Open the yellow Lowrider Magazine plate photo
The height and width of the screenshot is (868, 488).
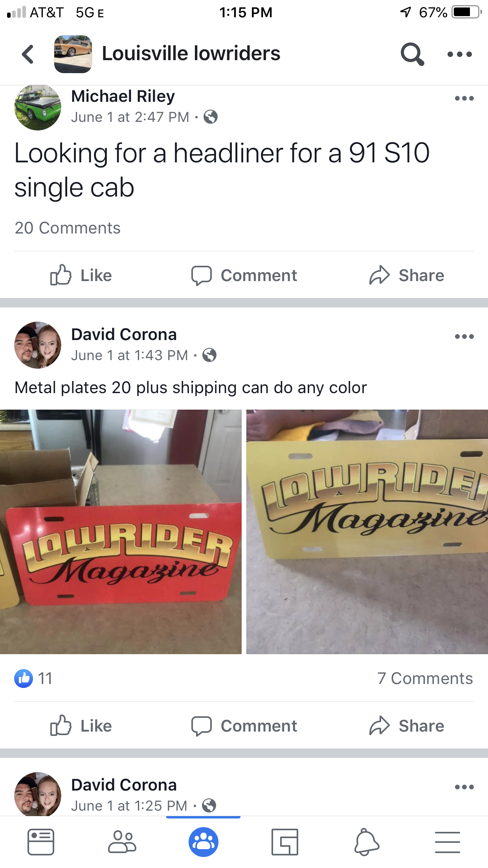[367, 532]
